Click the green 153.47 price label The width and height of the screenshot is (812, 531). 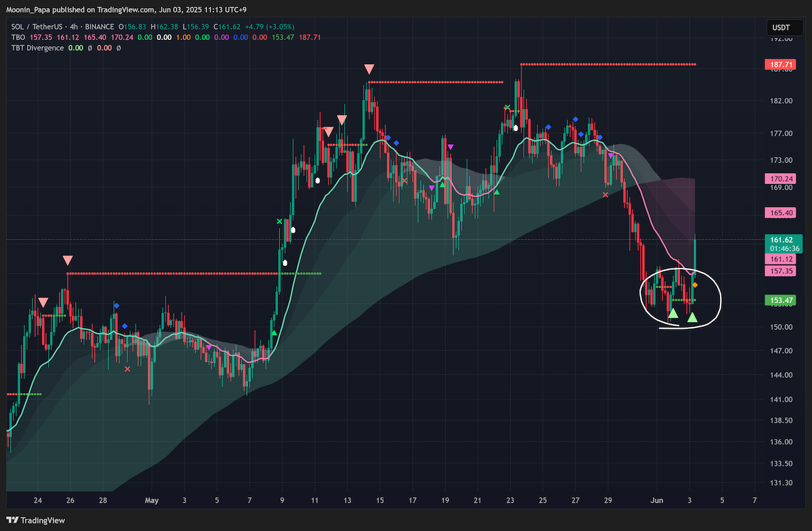click(x=780, y=300)
